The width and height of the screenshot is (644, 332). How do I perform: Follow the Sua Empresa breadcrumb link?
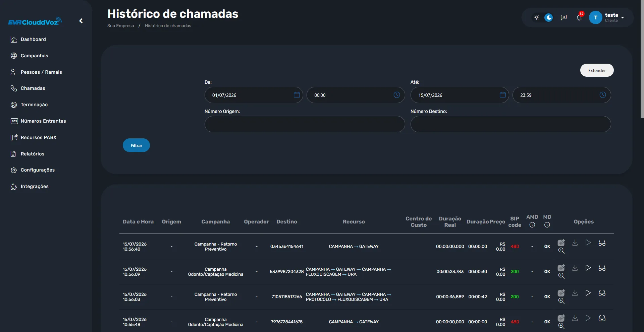click(120, 26)
